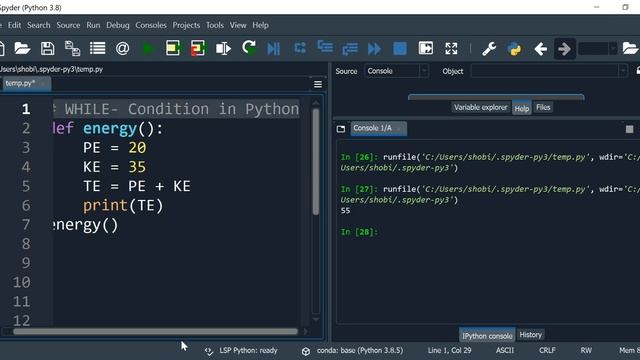Open the Search menu

39,25
